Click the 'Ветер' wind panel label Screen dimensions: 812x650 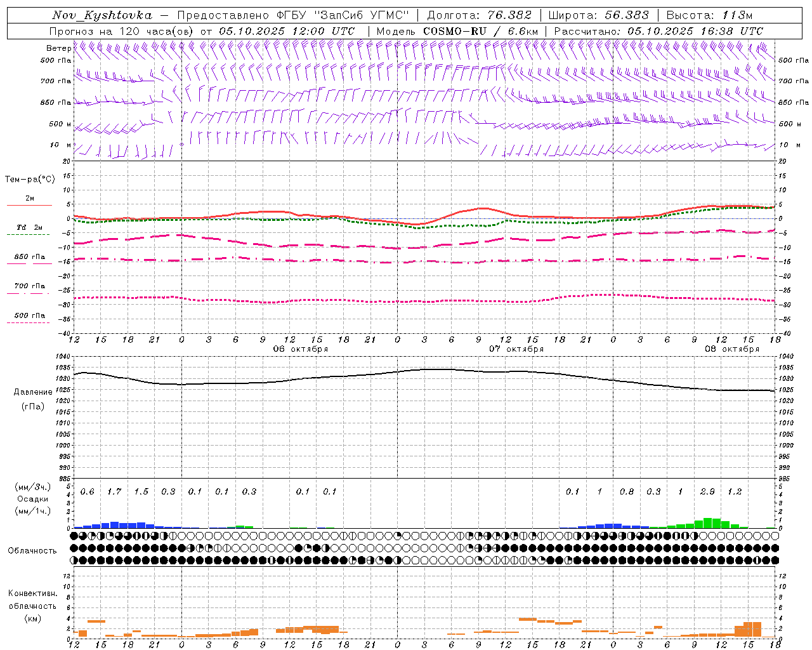[58, 48]
